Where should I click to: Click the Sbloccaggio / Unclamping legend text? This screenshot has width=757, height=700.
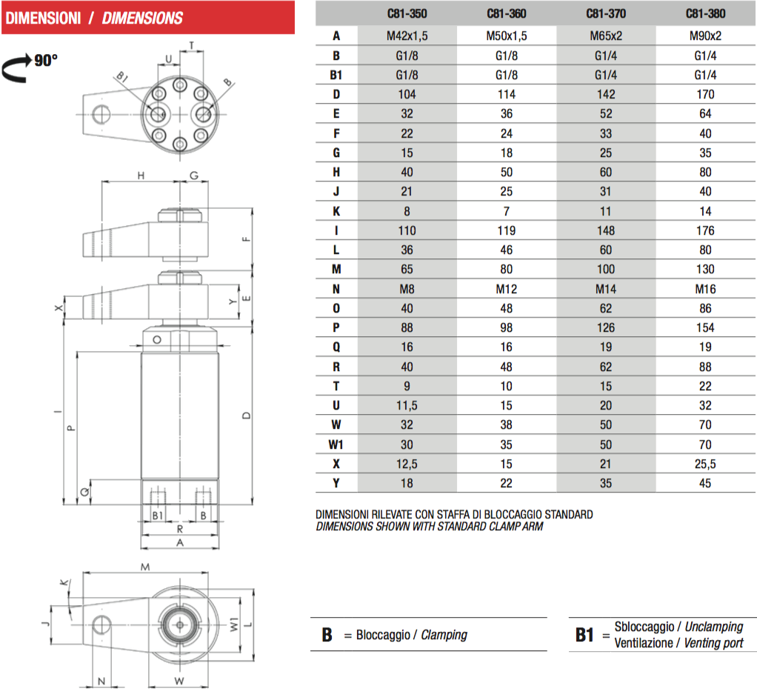(x=678, y=627)
